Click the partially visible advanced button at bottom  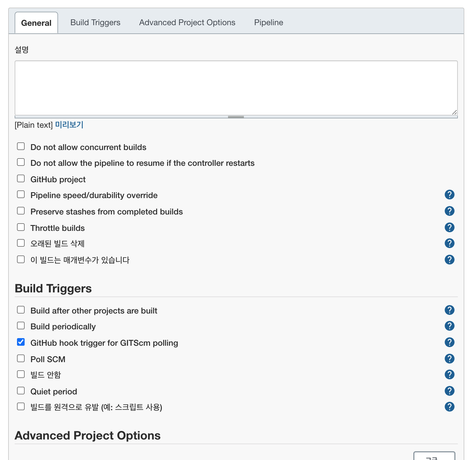(434, 456)
